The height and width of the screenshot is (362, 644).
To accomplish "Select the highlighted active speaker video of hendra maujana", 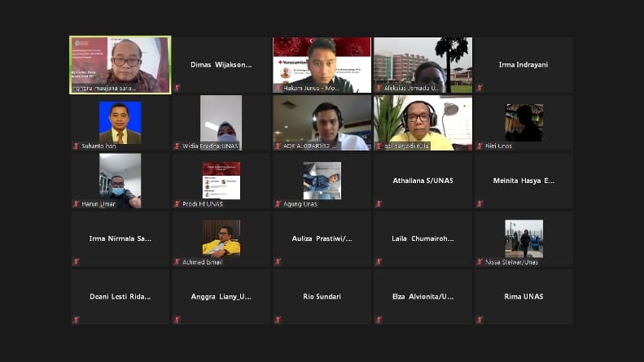I will pyautogui.click(x=120, y=65).
